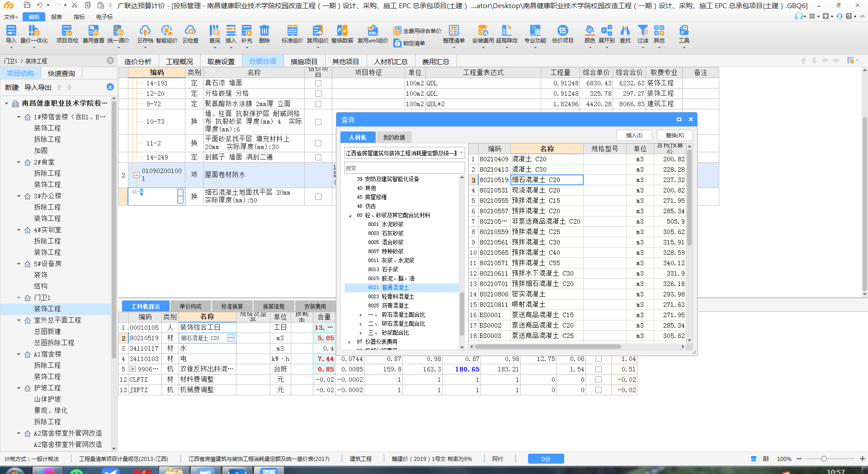Click the 插入 insert toolbar icon
Viewport: 868px width, 474px height.
[231, 34]
